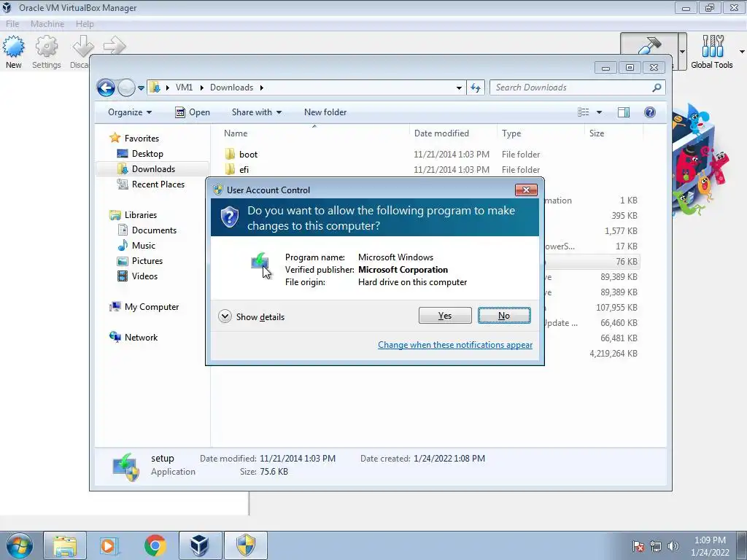Launch Windows Media Player from taskbar
The width and height of the screenshot is (747, 560).
[109, 545]
